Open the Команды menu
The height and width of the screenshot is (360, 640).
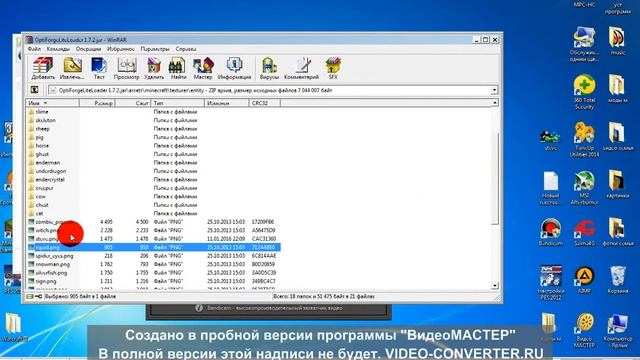(x=58, y=49)
